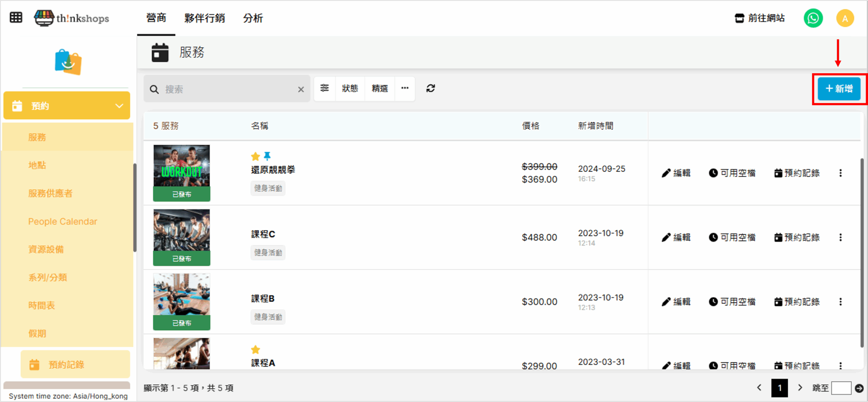
Task: Select People Calendar in sidebar
Action: 62,222
